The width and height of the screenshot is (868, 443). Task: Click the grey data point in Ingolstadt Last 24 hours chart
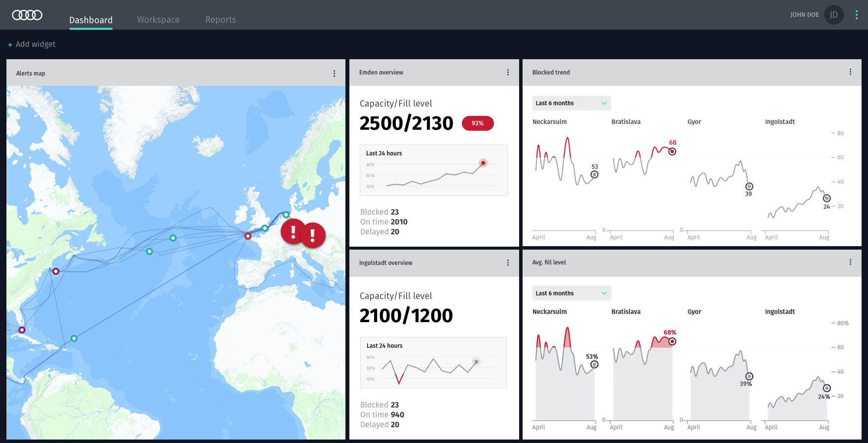(476, 362)
